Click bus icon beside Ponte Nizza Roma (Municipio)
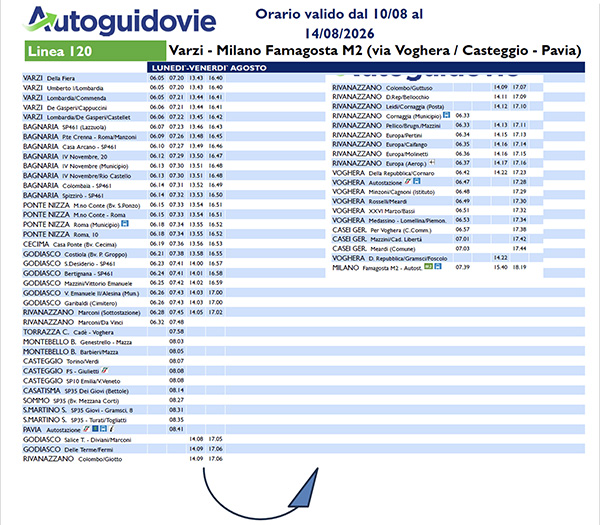Screen dimensions: 600x525 pos(125,223)
